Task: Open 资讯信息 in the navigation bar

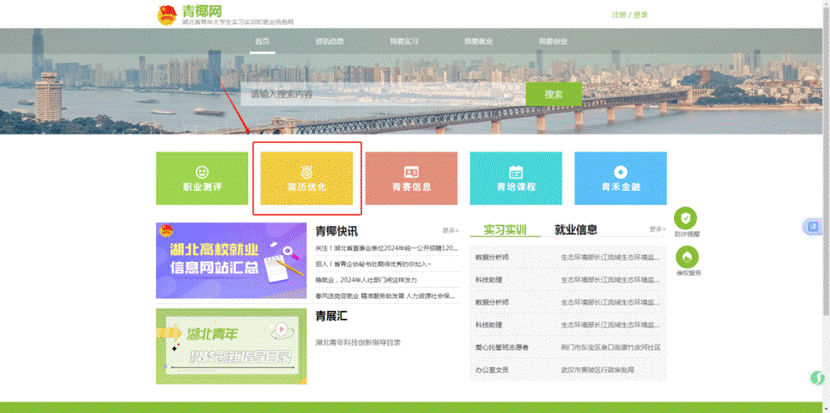Action: tap(329, 41)
